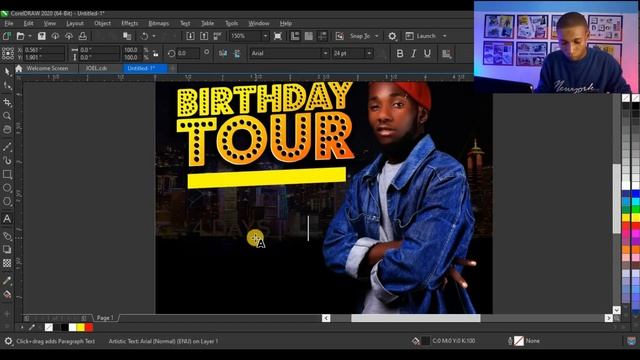640x360 pixels.
Task: Select the Polygon tool
Action: click(x=7, y=202)
